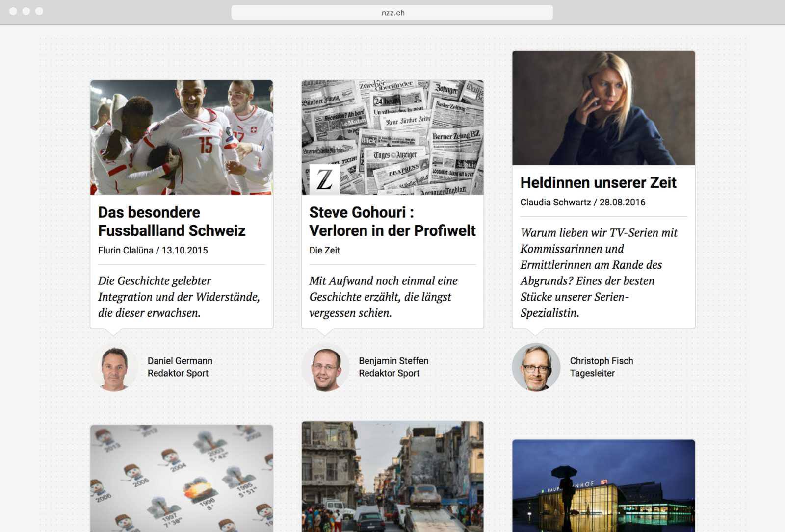785x532 pixels.
Task: Click Daniel Germann's avatar photo
Action: tap(114, 367)
